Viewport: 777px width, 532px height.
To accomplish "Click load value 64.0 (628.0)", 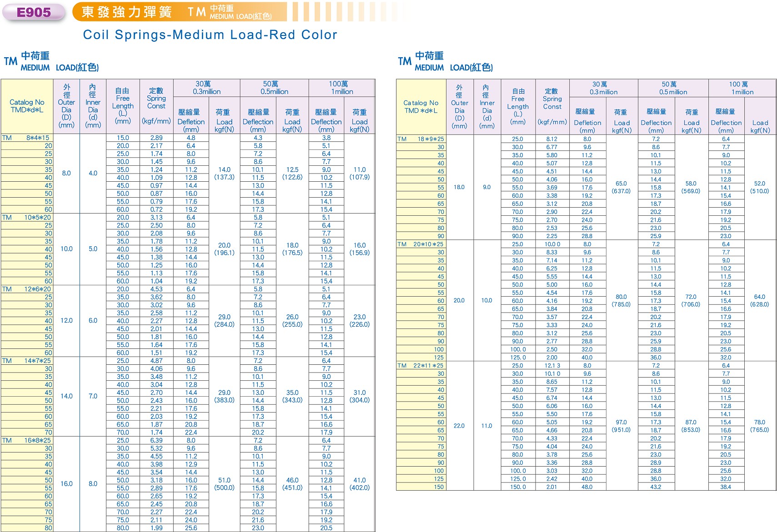I will pos(759,300).
